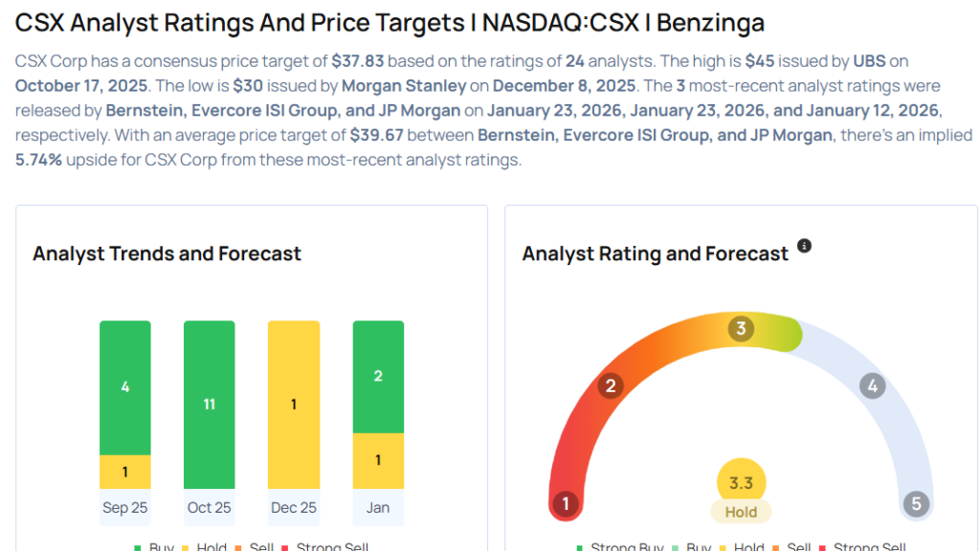
Task: Click gauge marker number 5
Action: click(916, 504)
